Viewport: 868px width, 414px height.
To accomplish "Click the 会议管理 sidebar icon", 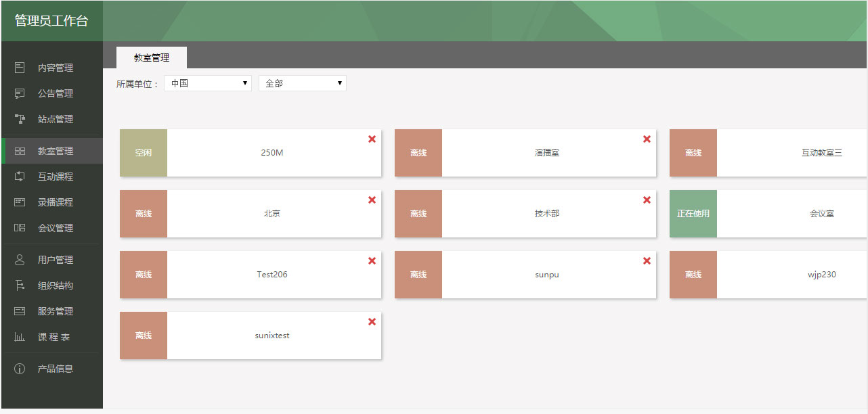I will (x=20, y=228).
